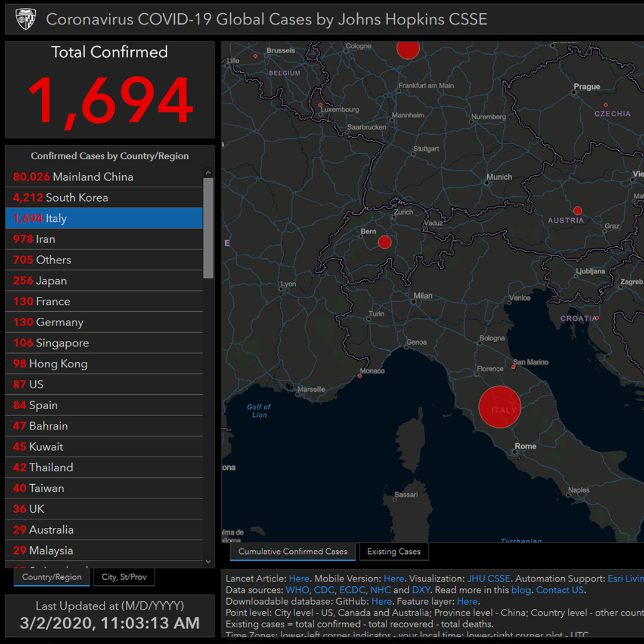Click the red marker north of Frankfurt
The width and height of the screenshot is (644, 644).
pyautogui.click(x=408, y=48)
